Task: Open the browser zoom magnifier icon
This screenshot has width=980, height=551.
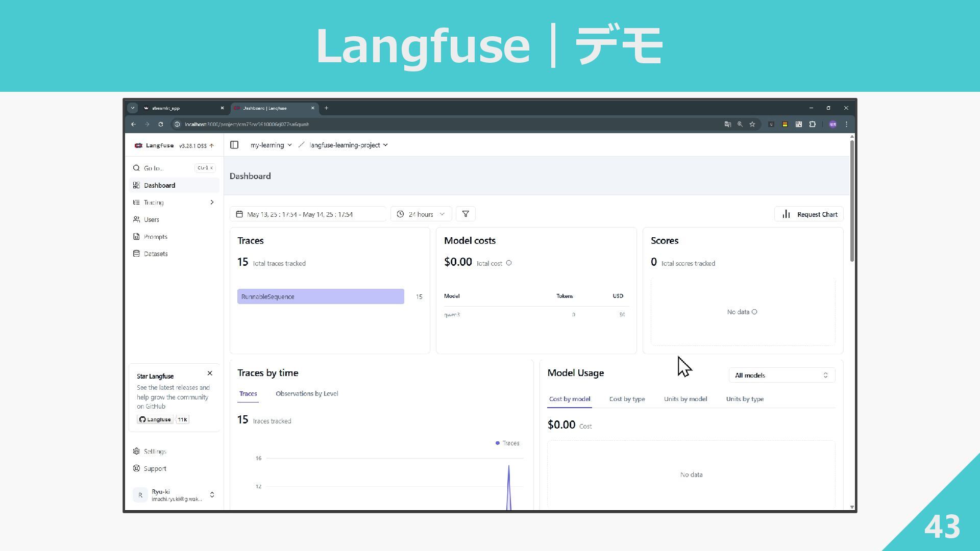Action: pos(740,124)
